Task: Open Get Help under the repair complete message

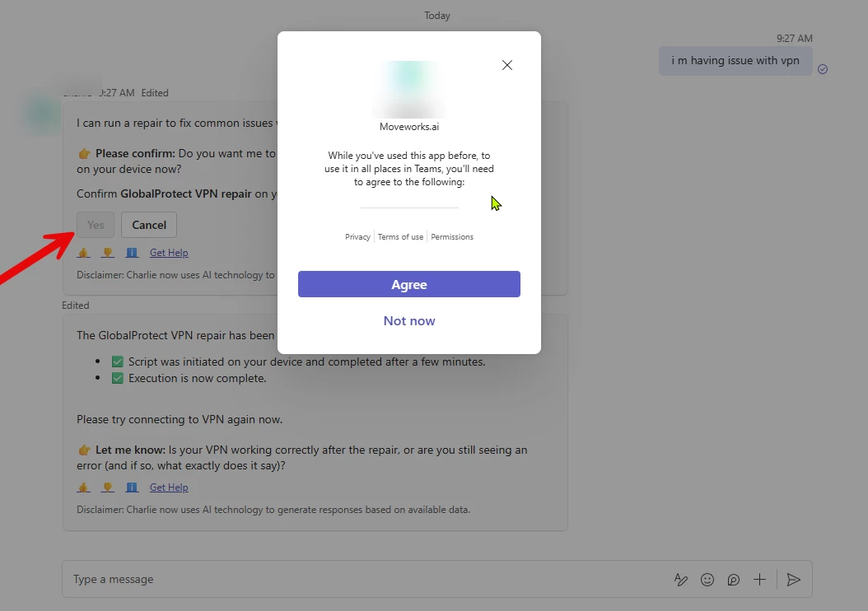Action: coord(169,487)
